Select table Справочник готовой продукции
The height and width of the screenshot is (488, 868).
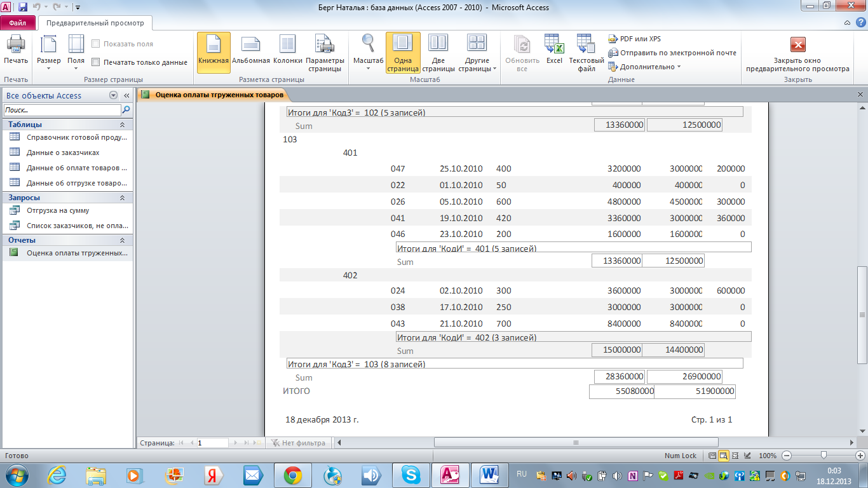68,137
